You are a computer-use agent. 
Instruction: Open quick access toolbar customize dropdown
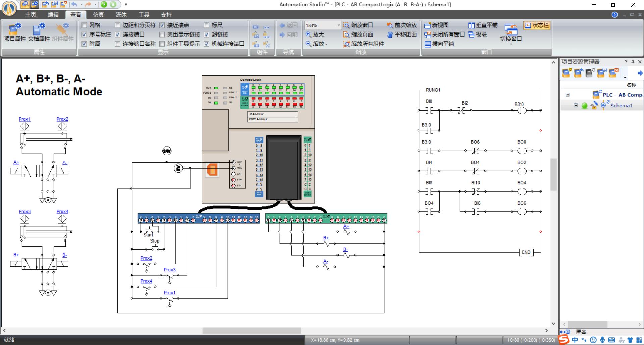126,4
